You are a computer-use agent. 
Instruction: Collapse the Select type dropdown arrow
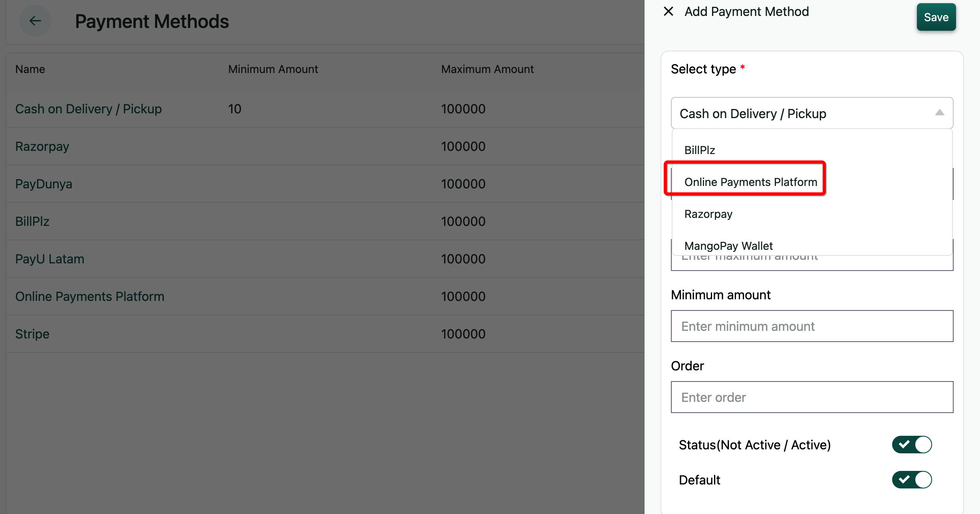click(x=939, y=113)
